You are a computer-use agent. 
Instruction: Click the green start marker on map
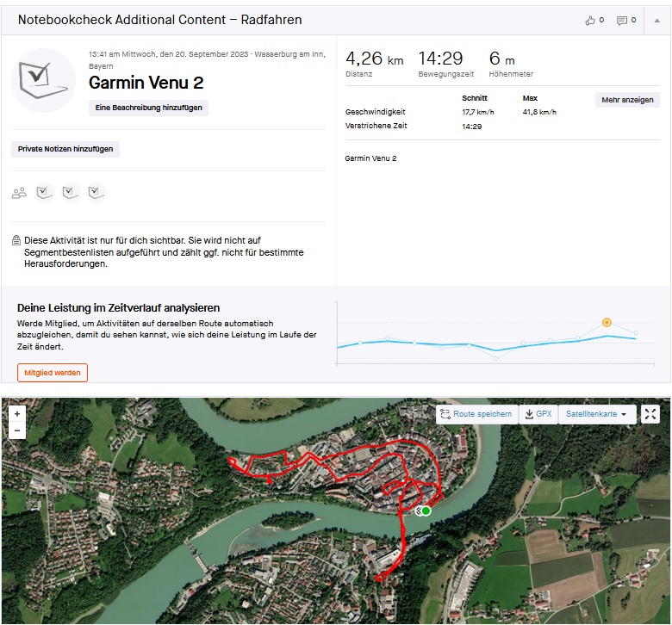tap(426, 511)
